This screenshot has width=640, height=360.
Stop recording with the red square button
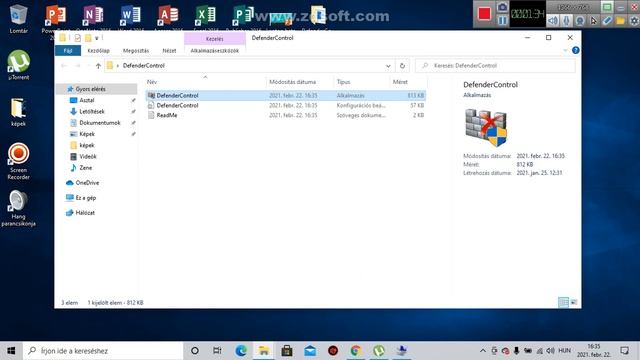484,13
